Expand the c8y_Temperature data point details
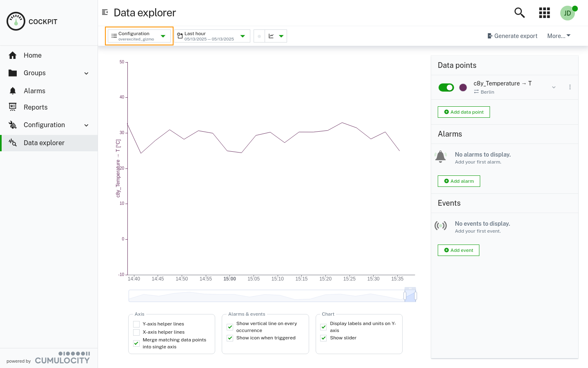 (554, 87)
